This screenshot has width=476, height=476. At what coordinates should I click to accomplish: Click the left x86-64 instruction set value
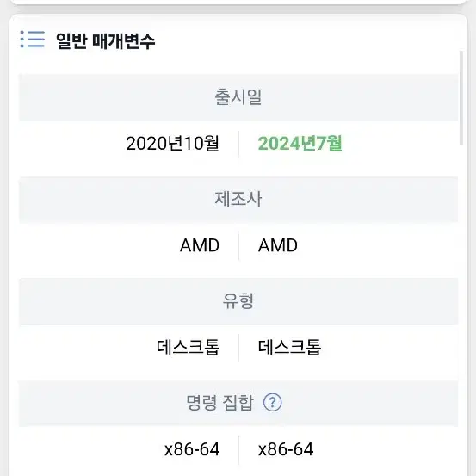[x=192, y=449]
